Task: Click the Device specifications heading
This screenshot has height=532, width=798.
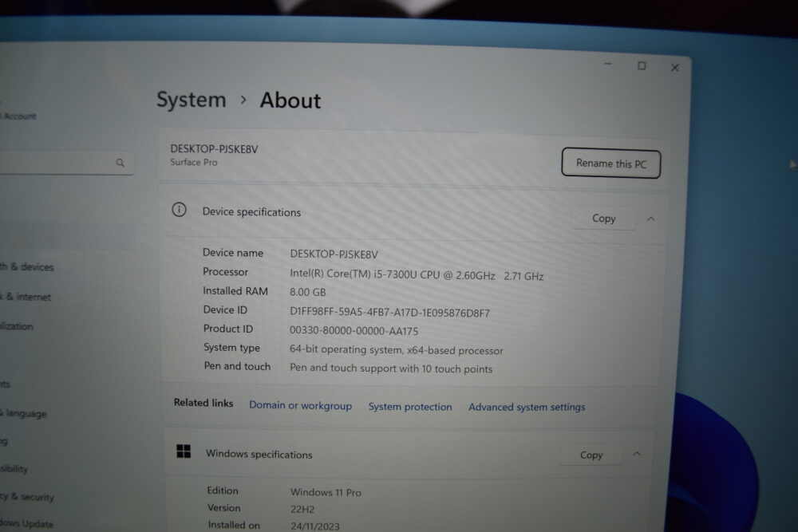Action: click(x=251, y=212)
